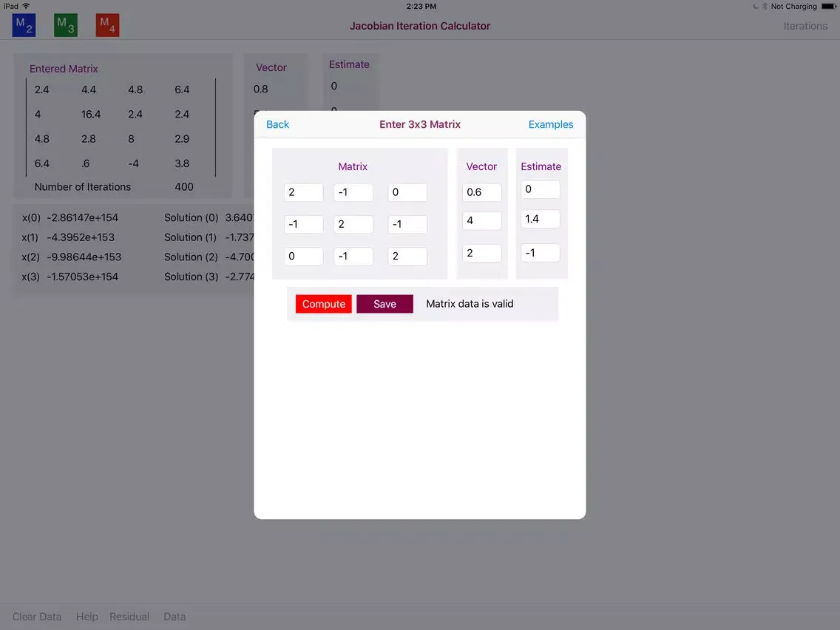840x630 pixels.
Task: Tap the Back link in dialog
Action: pyautogui.click(x=277, y=124)
